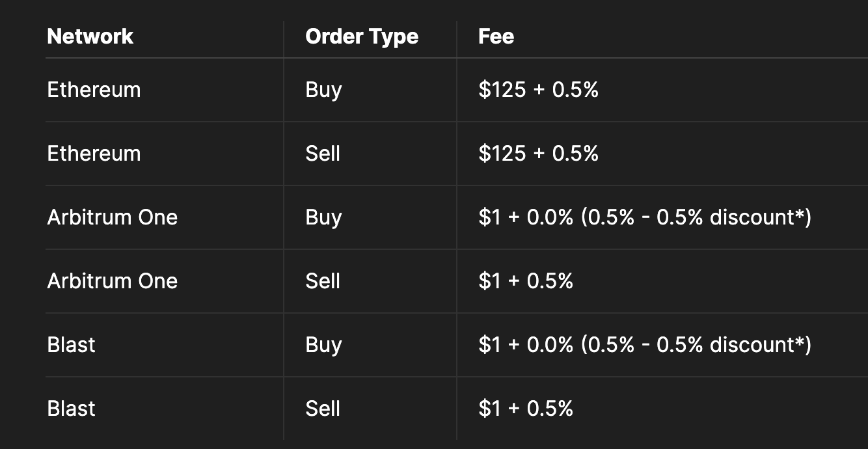868x449 pixels.
Task: Click the Arbitrum One Sell fee $1 + 0.5%
Action: [525, 281]
